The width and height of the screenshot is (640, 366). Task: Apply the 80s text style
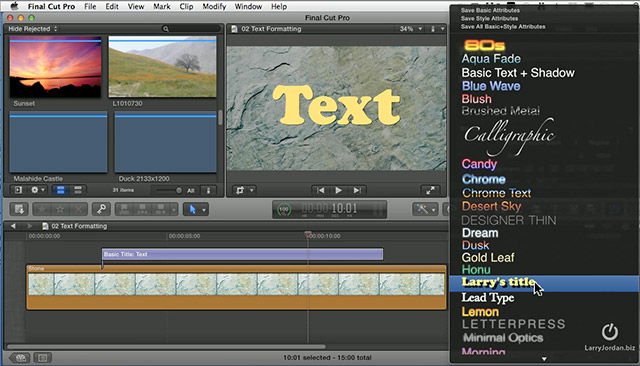pyautogui.click(x=484, y=45)
